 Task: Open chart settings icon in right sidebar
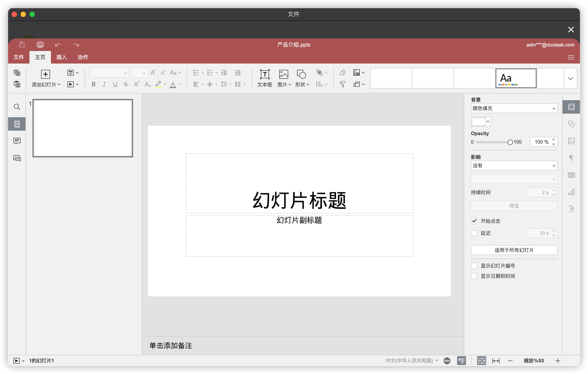[571, 192]
